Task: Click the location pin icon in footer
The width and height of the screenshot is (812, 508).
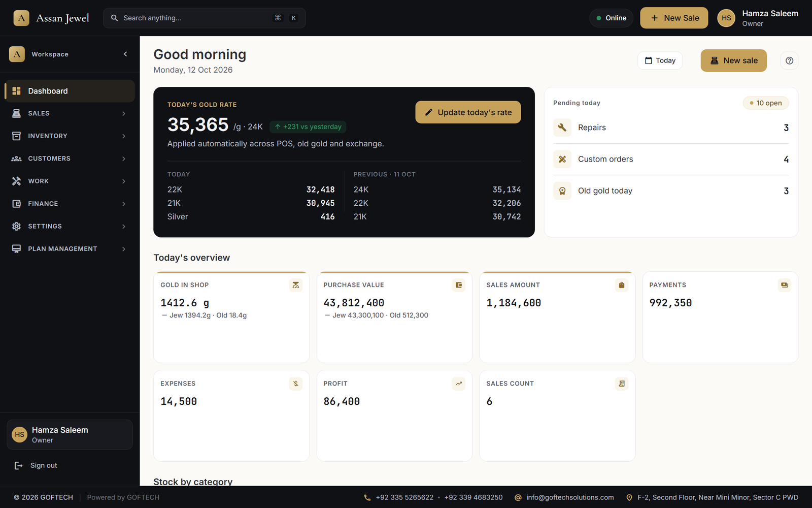Action: (629, 497)
